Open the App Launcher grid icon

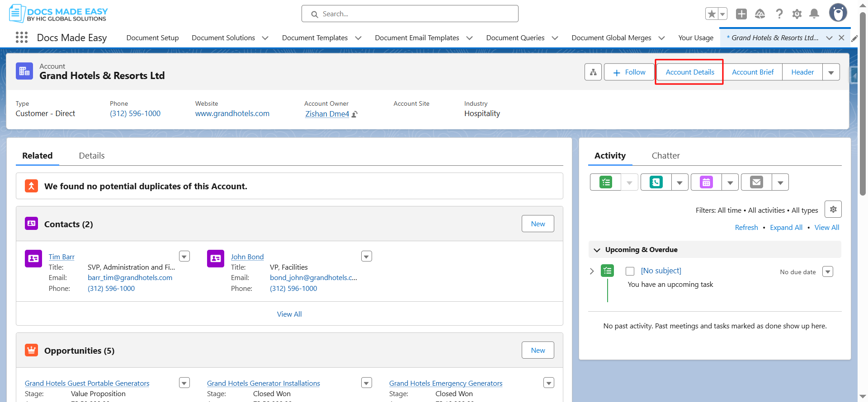(21, 37)
